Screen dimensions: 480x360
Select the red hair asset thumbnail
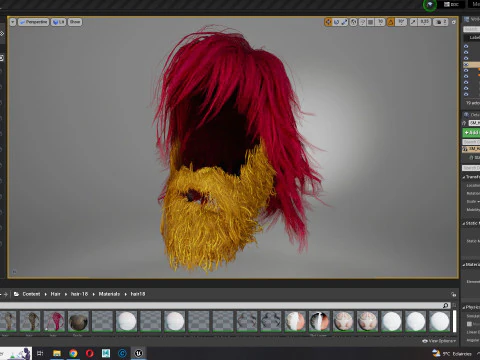point(54,321)
